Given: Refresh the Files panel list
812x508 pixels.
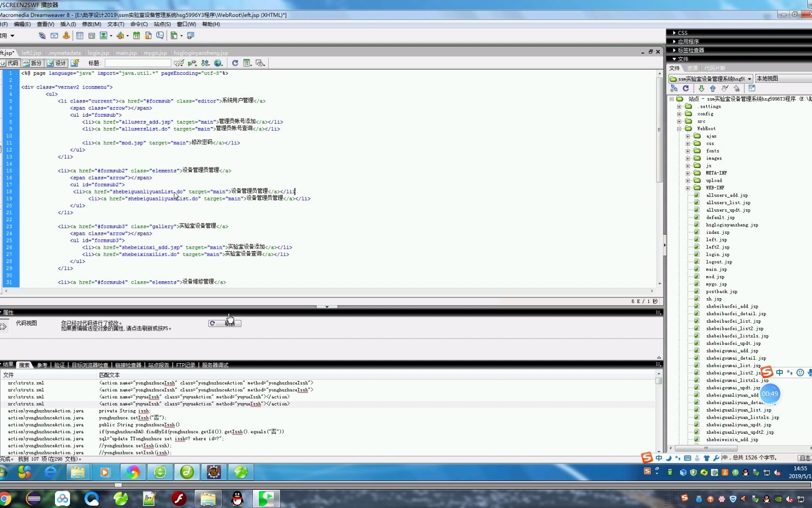Looking at the screenshot, I should pos(686,88).
